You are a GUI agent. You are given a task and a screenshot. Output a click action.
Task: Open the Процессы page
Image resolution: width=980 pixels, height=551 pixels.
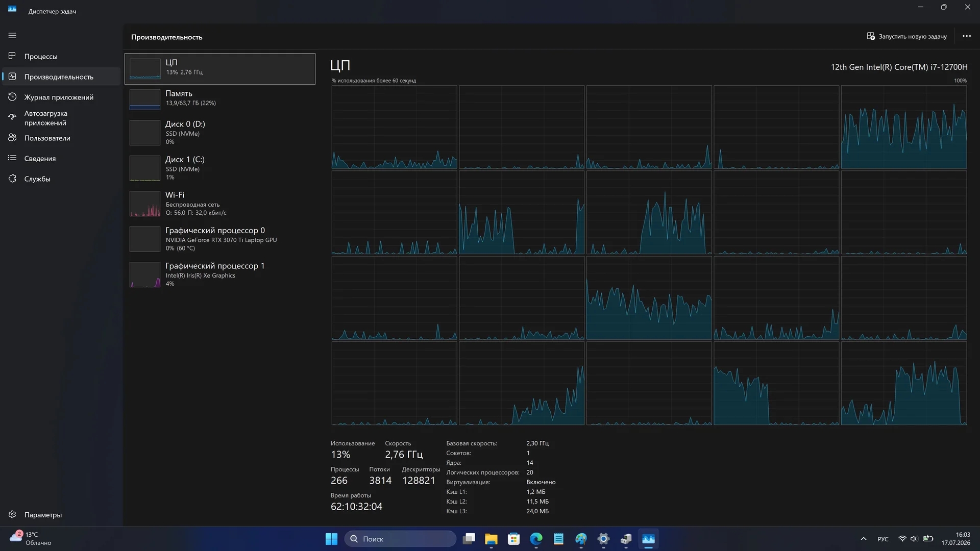coord(61,56)
